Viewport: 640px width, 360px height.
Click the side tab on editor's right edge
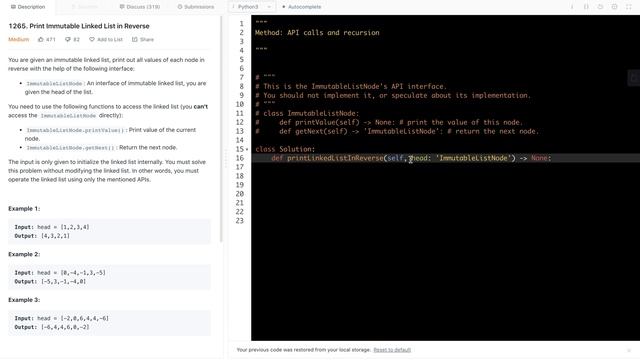pos(634,78)
